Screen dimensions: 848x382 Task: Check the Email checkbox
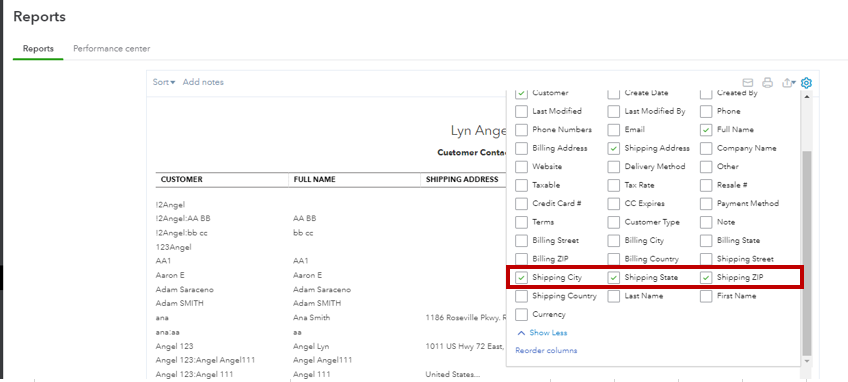click(x=613, y=130)
